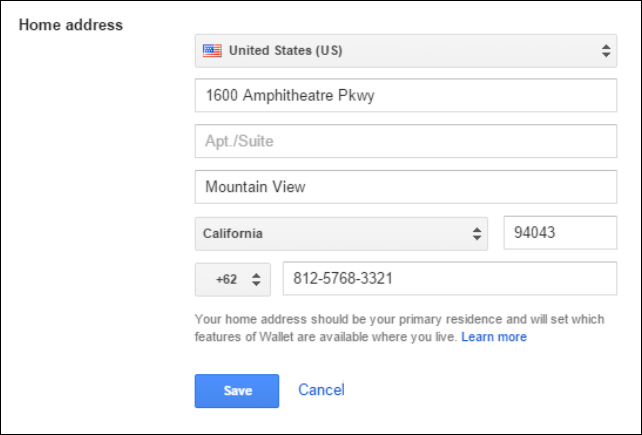
Task: Select the Mountain View city field
Action: click(406, 187)
